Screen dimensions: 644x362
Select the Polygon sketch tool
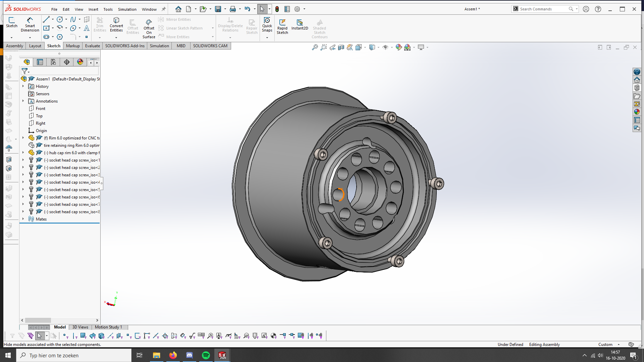60,37
